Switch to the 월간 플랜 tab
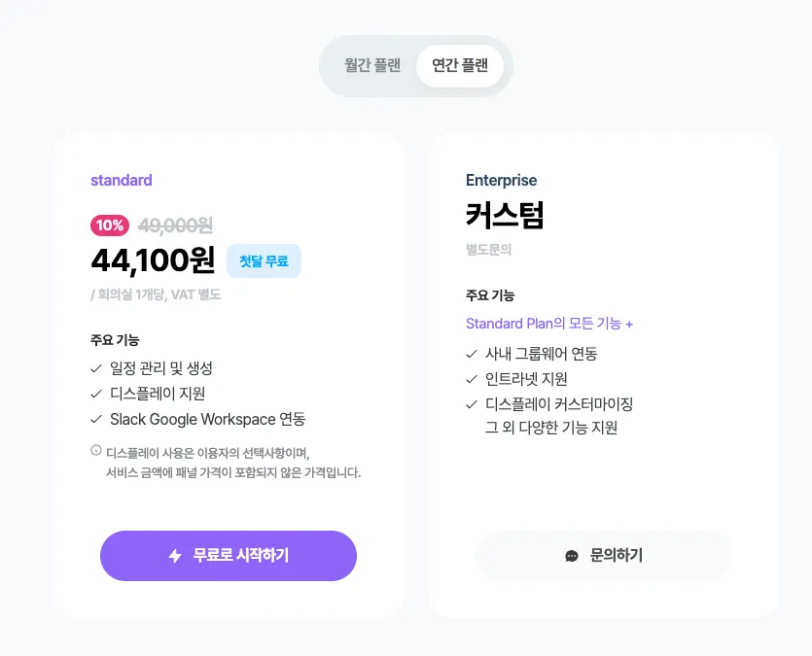The width and height of the screenshot is (812, 656). click(372, 66)
